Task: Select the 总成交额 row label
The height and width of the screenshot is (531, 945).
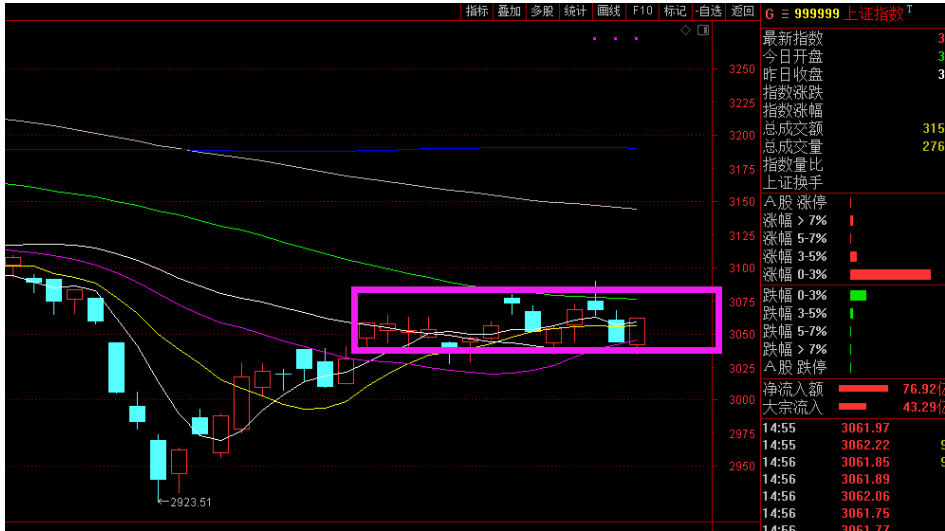Action: [x=793, y=128]
